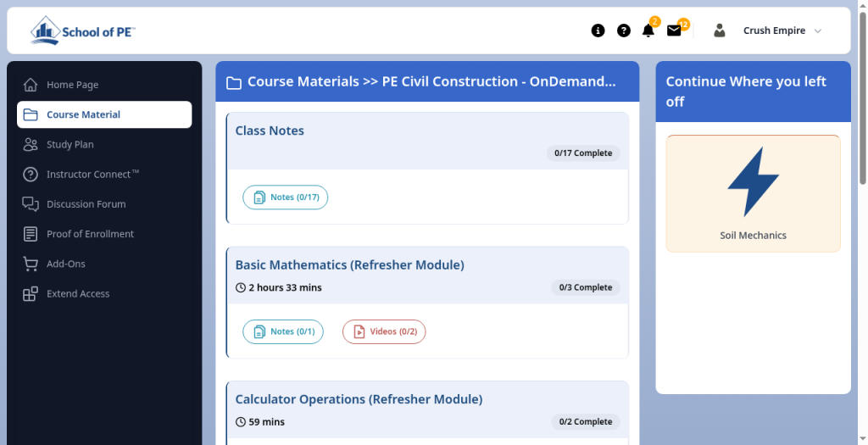Click clock icon beside 2 hours 33 mins
This screenshot has height=445, width=868.
(240, 287)
